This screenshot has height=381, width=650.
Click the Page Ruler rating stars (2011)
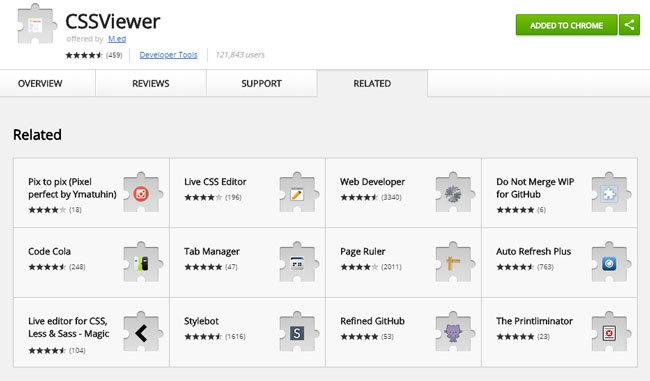click(x=371, y=267)
